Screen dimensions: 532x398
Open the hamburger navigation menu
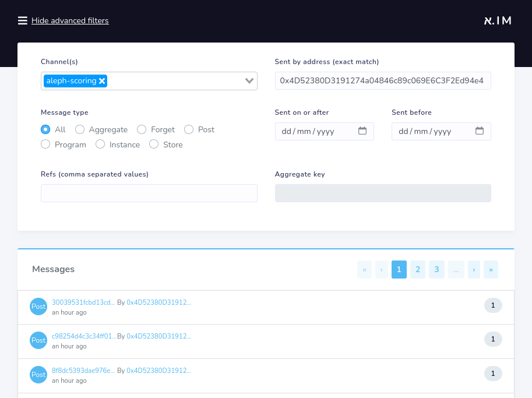tap(22, 20)
